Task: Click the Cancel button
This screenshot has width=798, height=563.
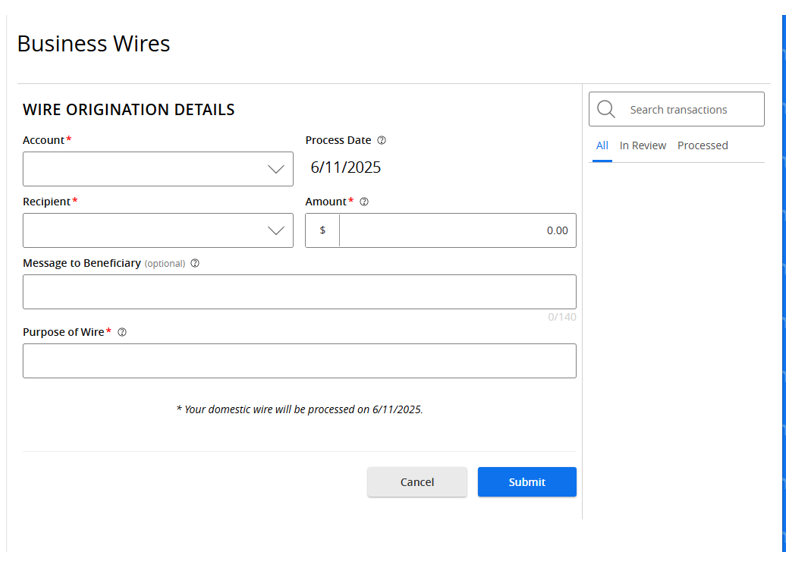Action: (417, 482)
